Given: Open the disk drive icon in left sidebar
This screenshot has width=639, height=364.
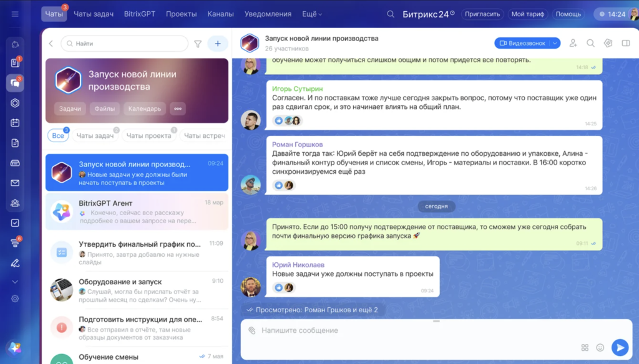Looking at the screenshot, I should (x=15, y=163).
